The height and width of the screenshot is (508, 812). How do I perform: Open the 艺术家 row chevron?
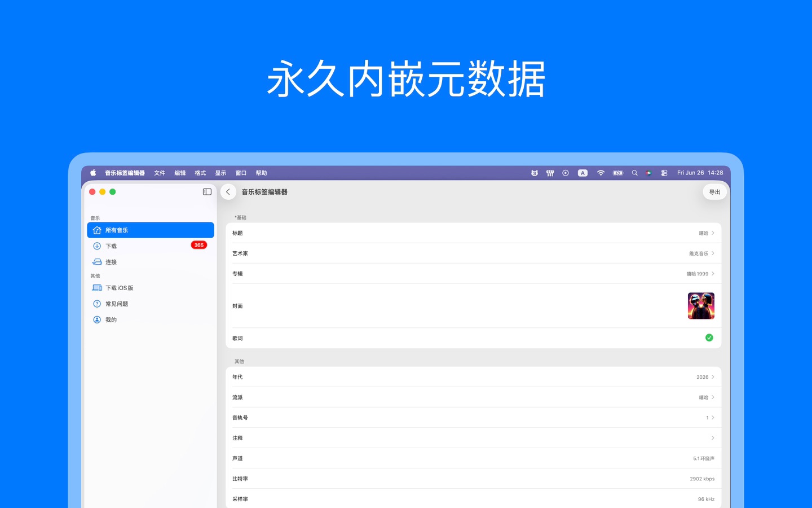click(713, 253)
